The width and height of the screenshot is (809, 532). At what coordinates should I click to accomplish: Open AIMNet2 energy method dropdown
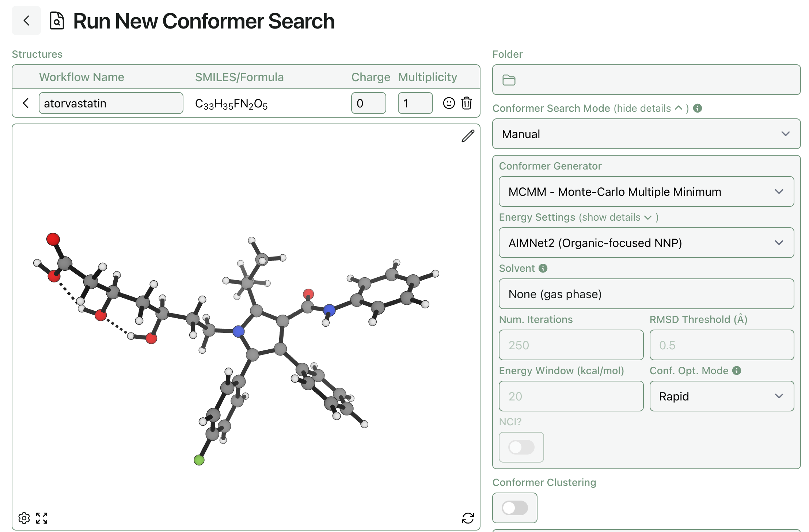646,243
